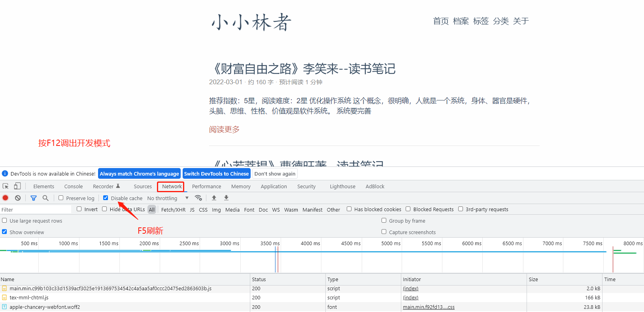Toggle the device toolbar icon

click(x=17, y=186)
